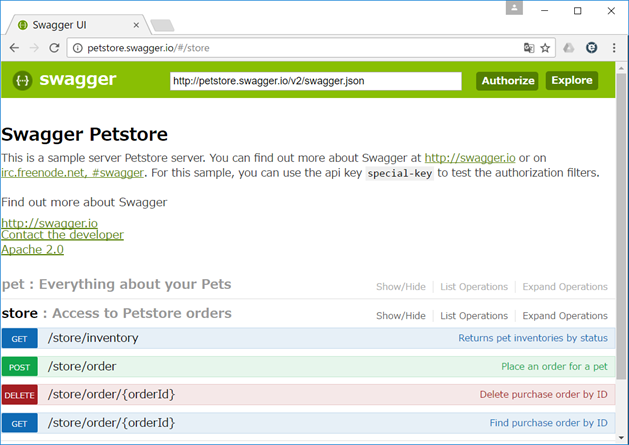The width and height of the screenshot is (629, 445).
Task: Click the GET badge for /store/inventory
Action: [20, 338]
